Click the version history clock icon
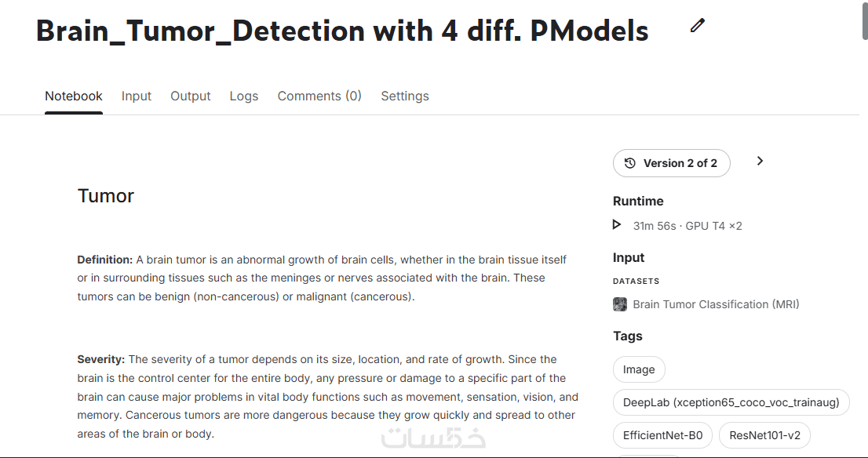Image resolution: width=868 pixels, height=458 pixels. (629, 163)
